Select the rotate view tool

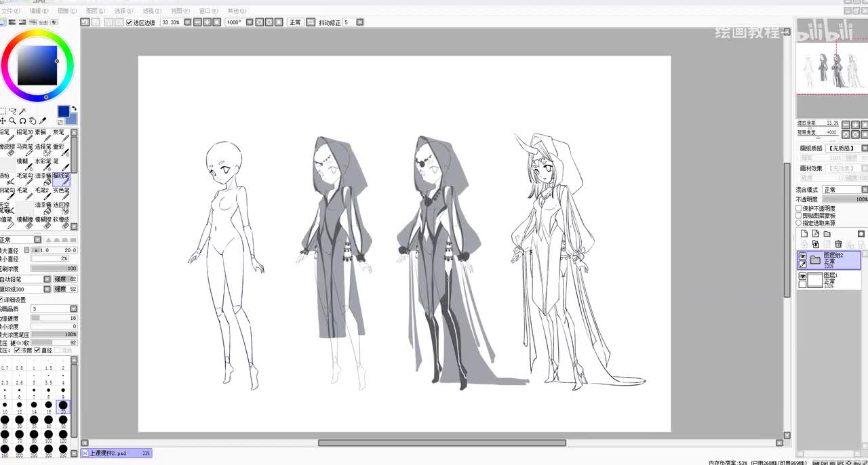pos(22,121)
